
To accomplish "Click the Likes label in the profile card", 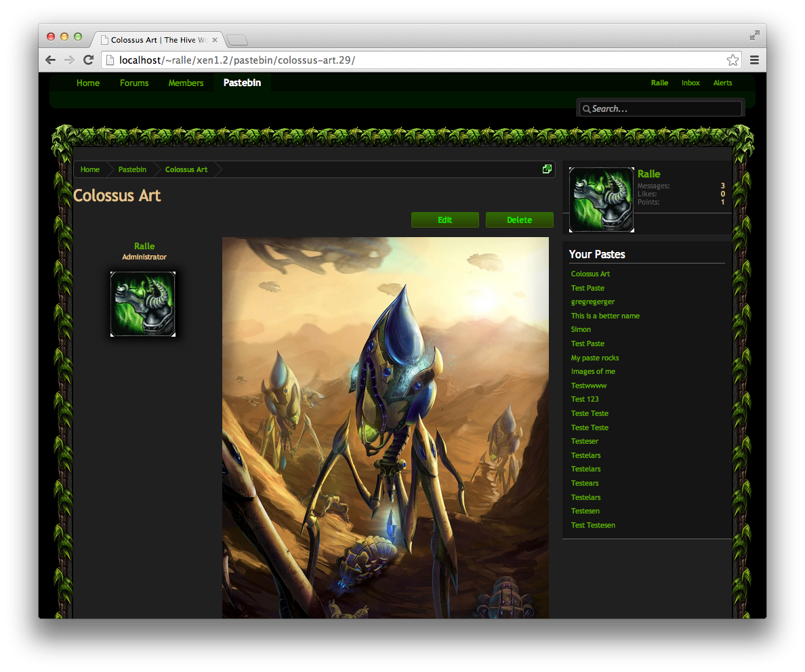I will click(647, 194).
